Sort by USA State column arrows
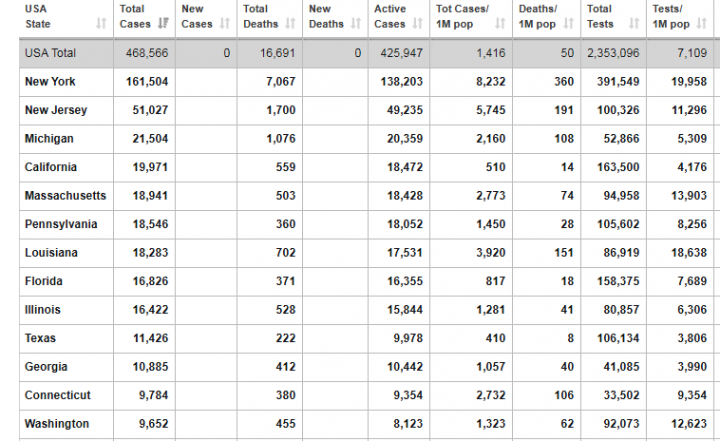Image resolution: width=720 pixels, height=441 pixels. (x=101, y=23)
